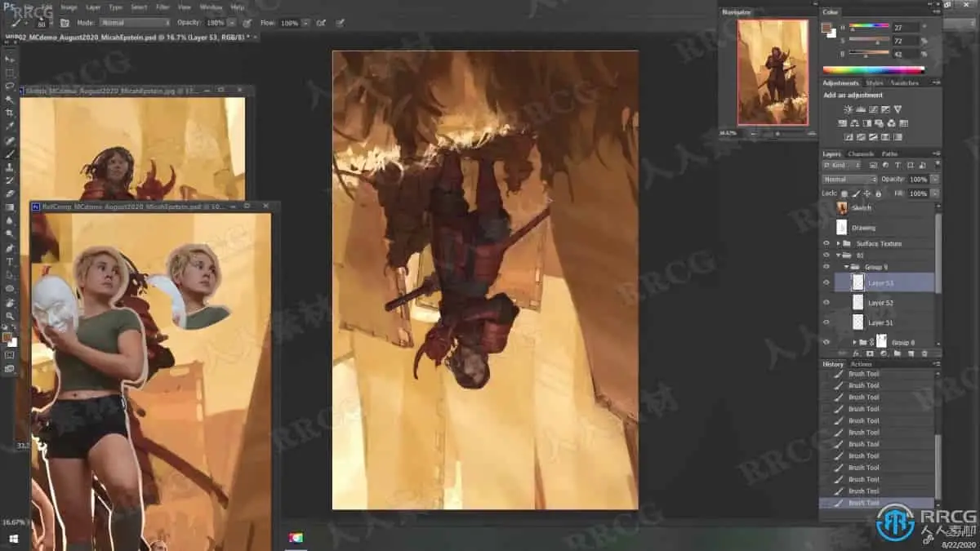Add a Hue/Saturation adjustment

tap(842, 123)
